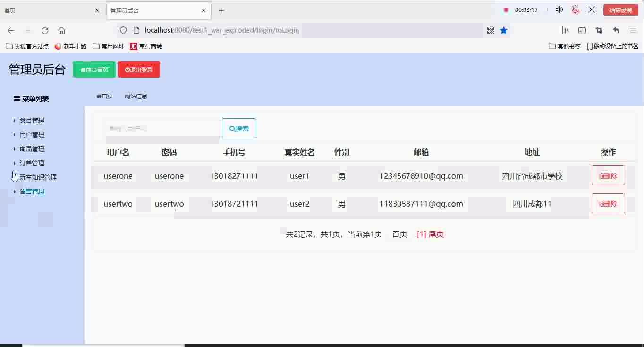Open the Firefox hamburger menu

pyautogui.click(x=633, y=30)
